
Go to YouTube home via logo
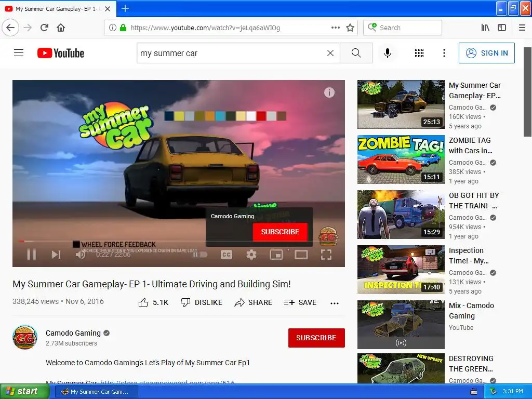61,53
